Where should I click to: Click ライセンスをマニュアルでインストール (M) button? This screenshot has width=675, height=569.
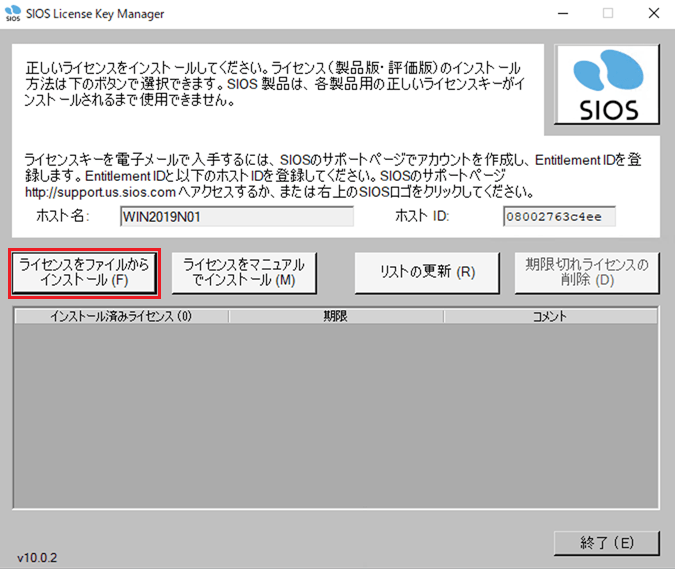[x=244, y=273]
